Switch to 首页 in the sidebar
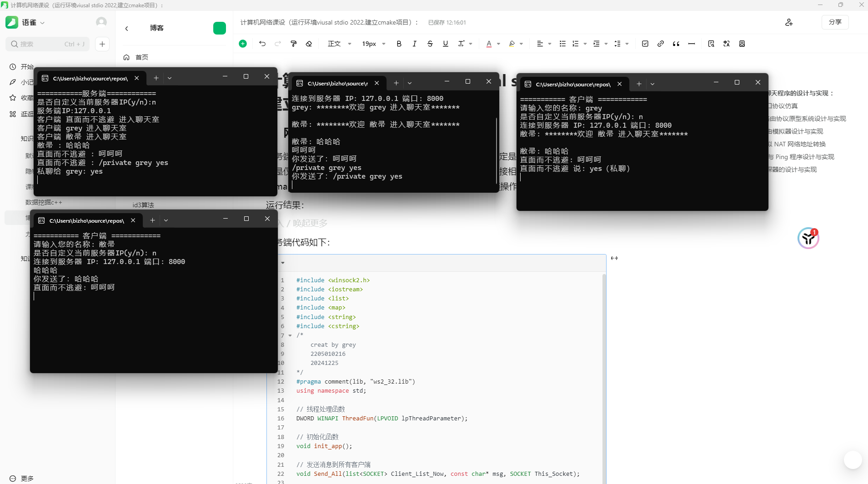 tap(141, 57)
